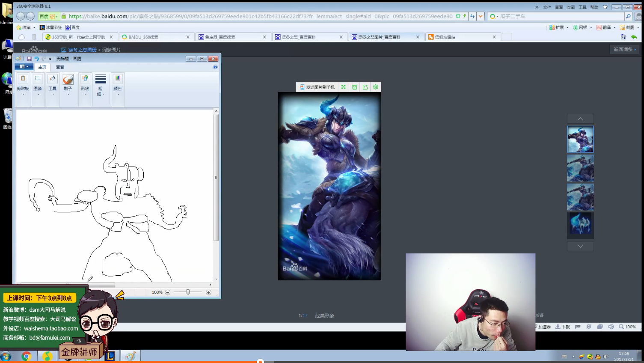Image resolution: width=644 pixels, height=363 pixels.
Task: Switch to the 查看 tab in Paint
Action: click(60, 67)
